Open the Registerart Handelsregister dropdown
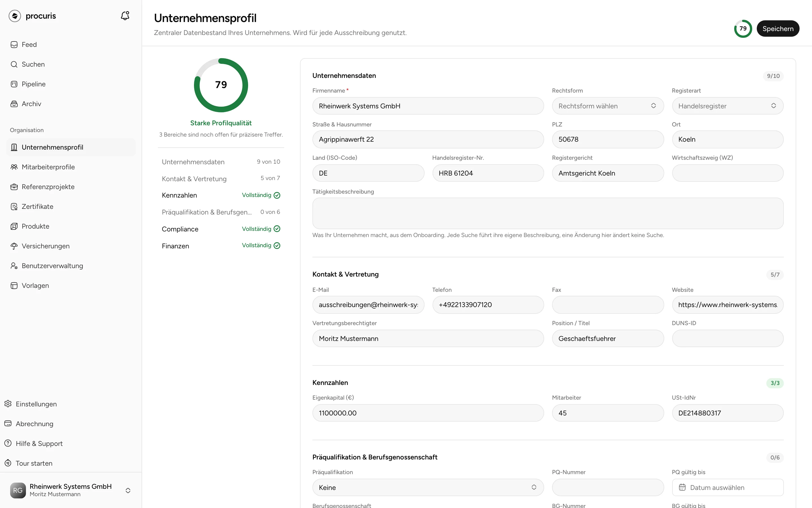Screen dimensions: 812x508 coord(727,106)
